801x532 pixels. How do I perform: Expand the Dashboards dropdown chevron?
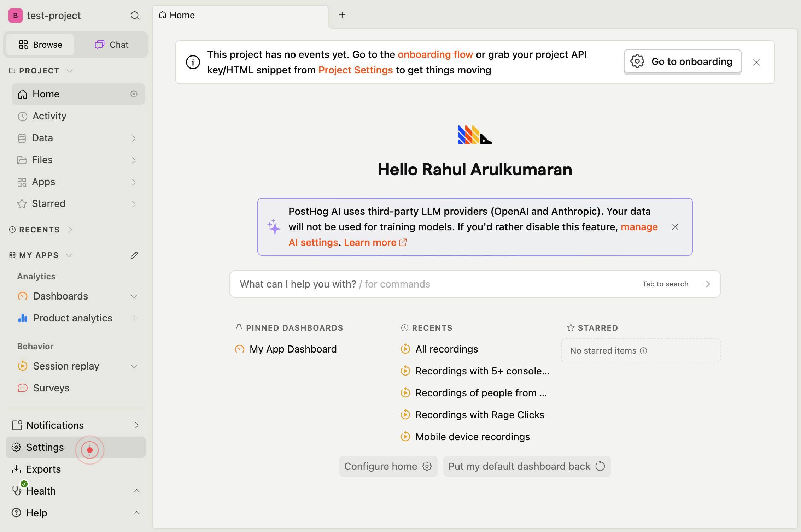tap(134, 296)
